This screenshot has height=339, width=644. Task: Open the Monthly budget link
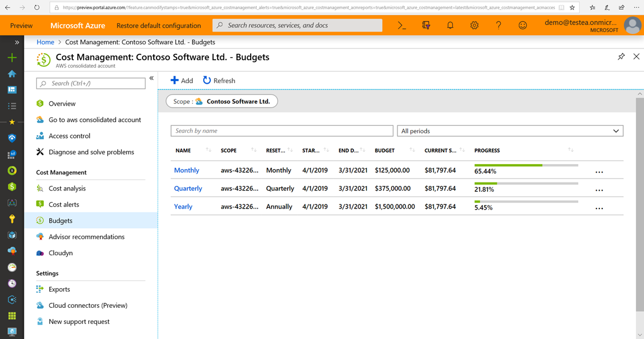[187, 170]
